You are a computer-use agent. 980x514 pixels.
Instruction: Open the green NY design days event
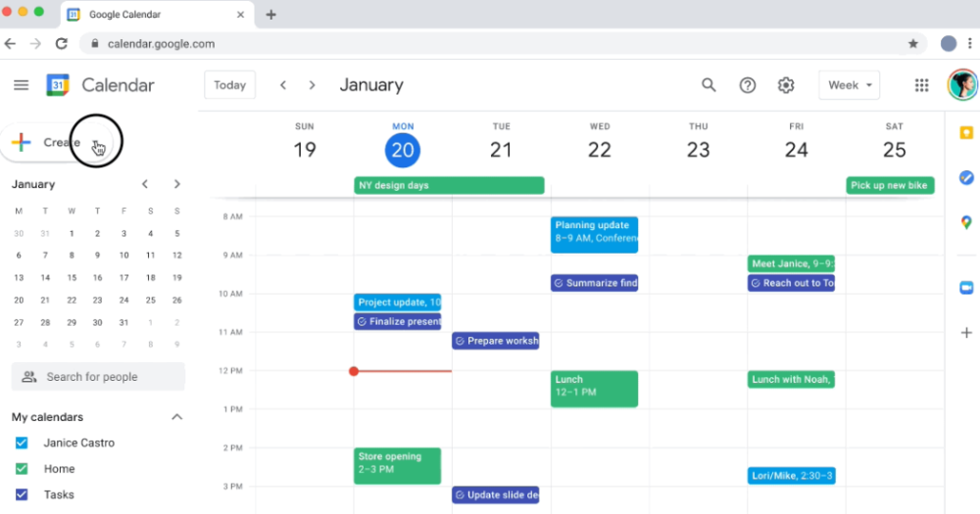[449, 185]
